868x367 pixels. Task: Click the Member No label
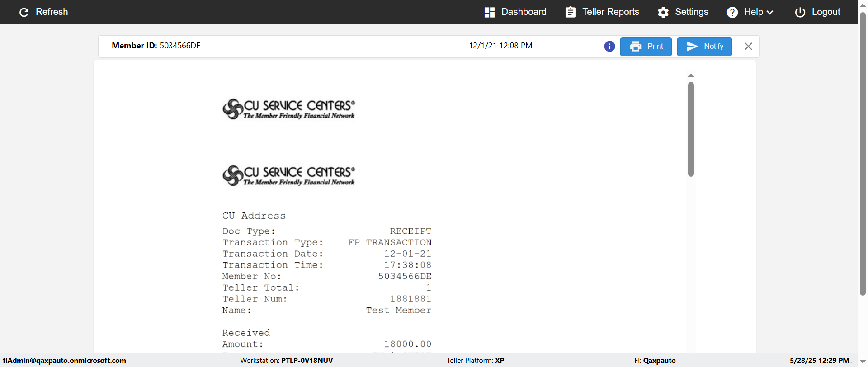tap(252, 276)
